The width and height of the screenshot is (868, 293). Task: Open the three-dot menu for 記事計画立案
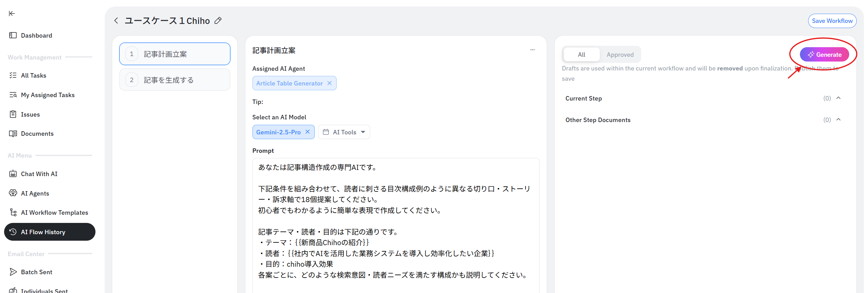pos(532,50)
